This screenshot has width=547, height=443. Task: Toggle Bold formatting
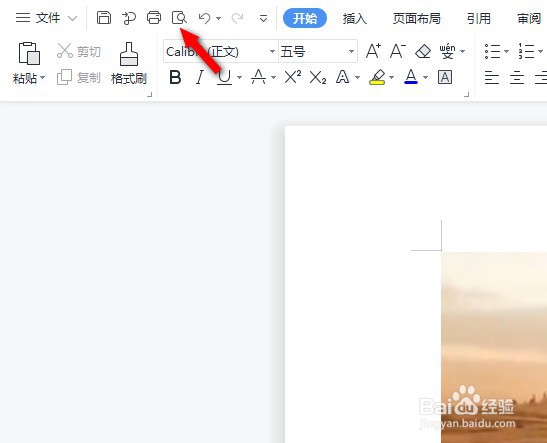pyautogui.click(x=175, y=77)
